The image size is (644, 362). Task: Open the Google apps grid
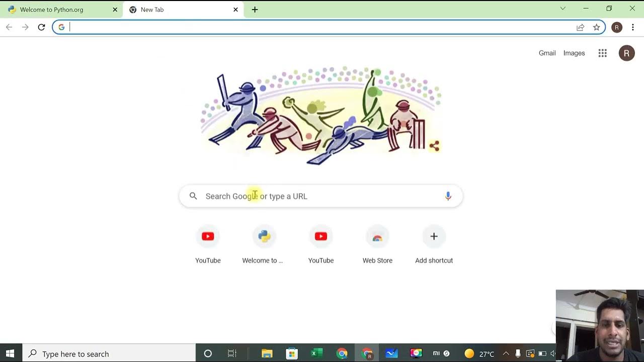[x=603, y=53]
